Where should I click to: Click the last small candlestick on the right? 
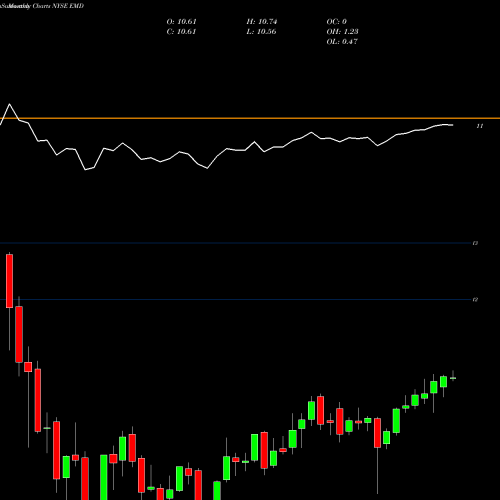pyautogui.click(x=453, y=378)
